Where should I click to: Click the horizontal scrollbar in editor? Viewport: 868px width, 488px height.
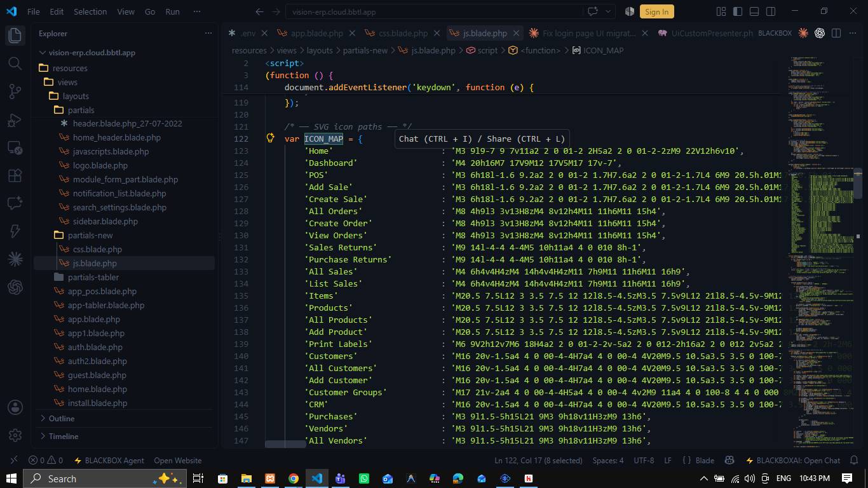[x=285, y=444]
